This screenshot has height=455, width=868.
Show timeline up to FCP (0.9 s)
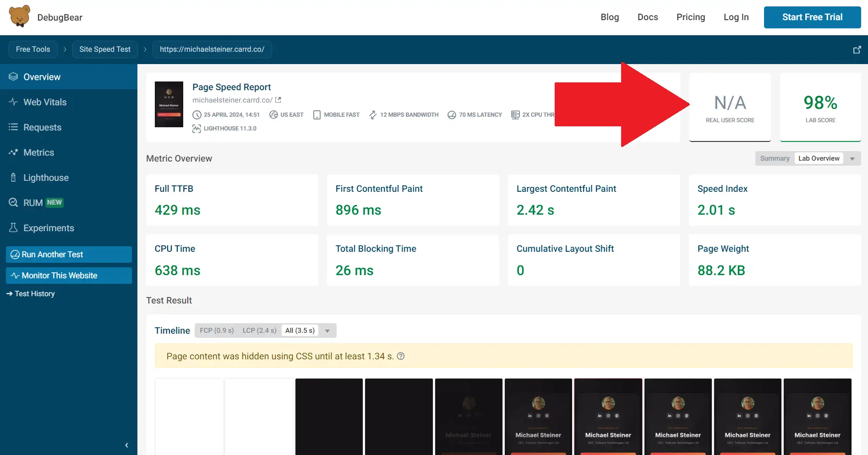click(x=217, y=330)
